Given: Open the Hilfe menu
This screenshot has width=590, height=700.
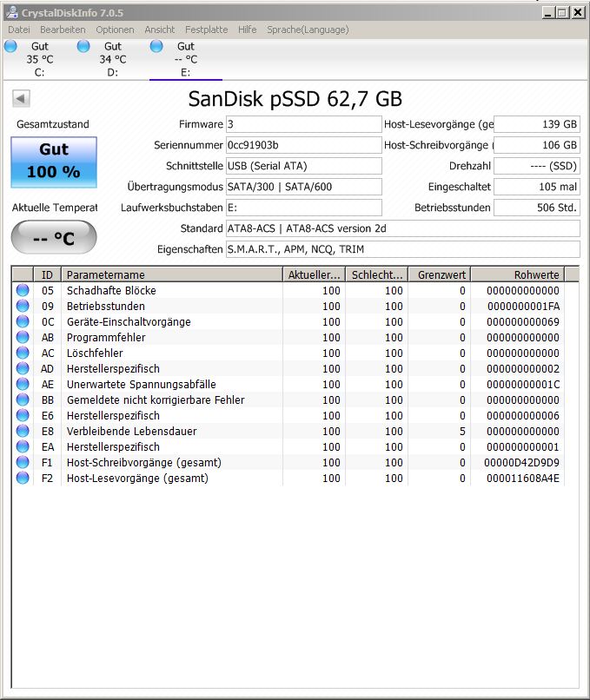Looking at the screenshot, I should click(247, 30).
